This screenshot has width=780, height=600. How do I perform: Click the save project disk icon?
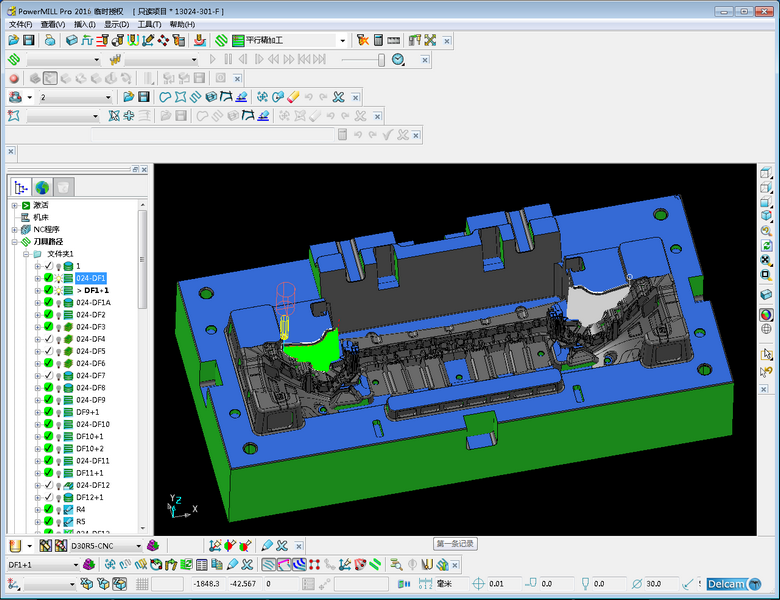click(30, 41)
